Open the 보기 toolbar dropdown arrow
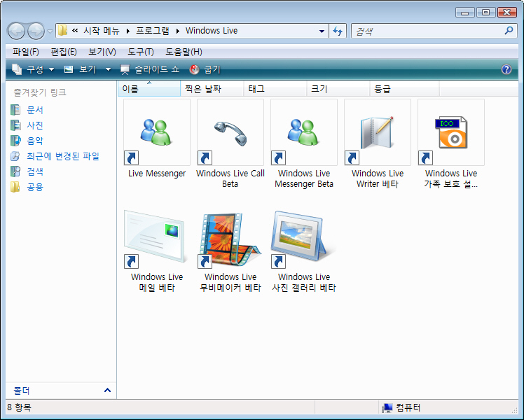Viewport: 524px width, 420px height. (108, 69)
